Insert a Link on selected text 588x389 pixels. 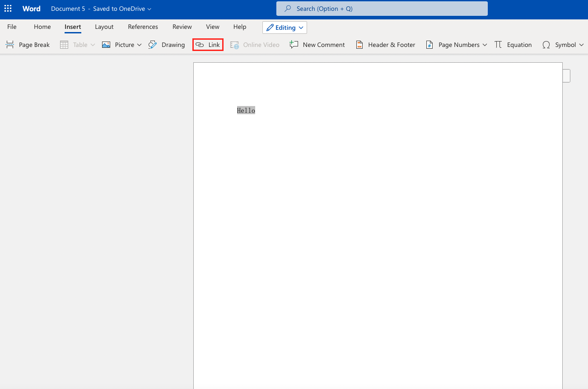pos(208,45)
